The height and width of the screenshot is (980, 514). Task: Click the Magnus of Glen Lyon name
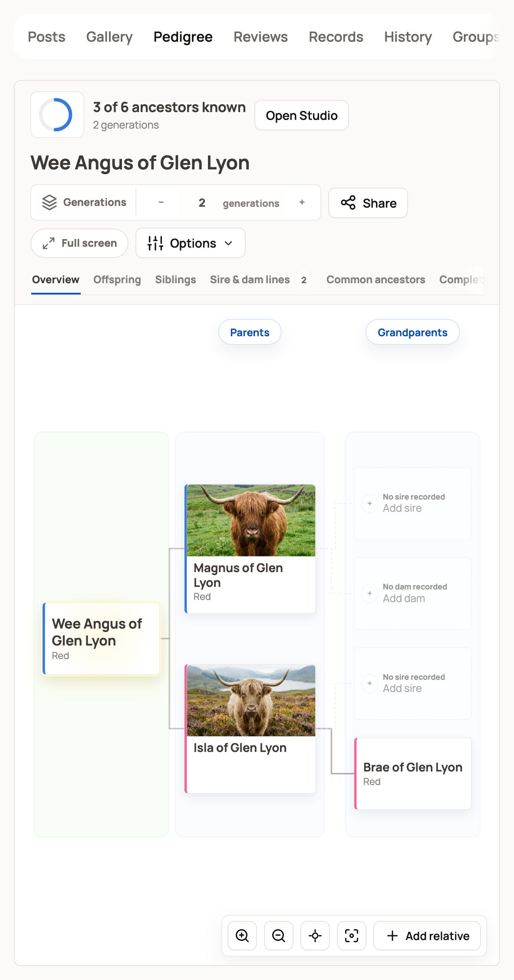pyautogui.click(x=238, y=575)
